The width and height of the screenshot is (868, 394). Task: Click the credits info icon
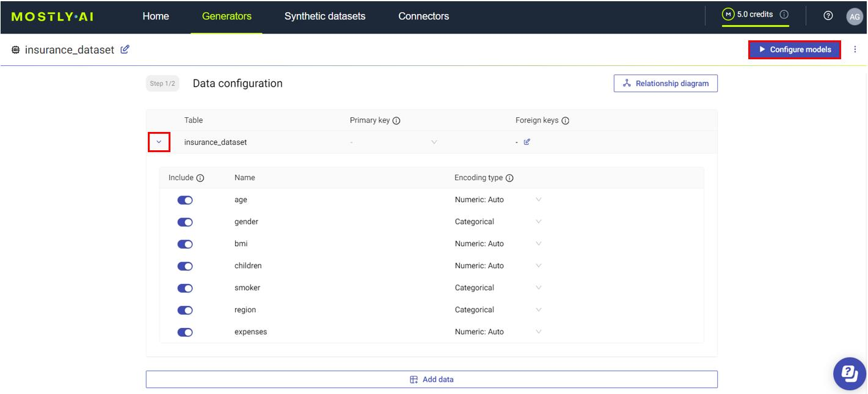[784, 15]
